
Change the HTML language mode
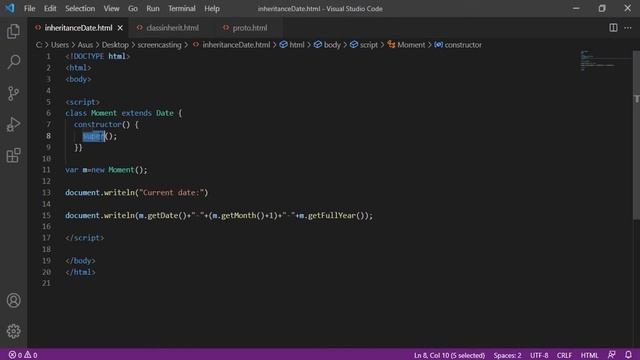(x=589, y=355)
